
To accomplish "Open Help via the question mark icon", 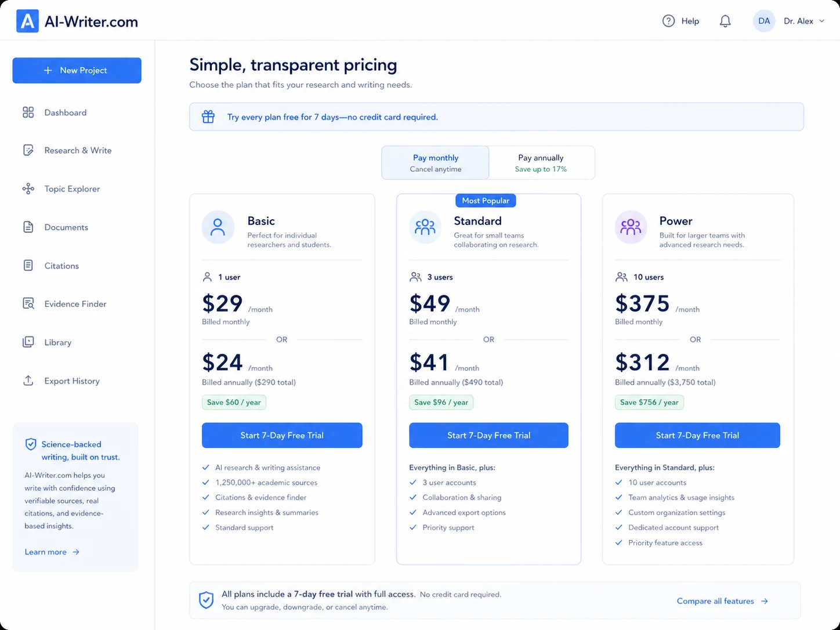I will [668, 21].
